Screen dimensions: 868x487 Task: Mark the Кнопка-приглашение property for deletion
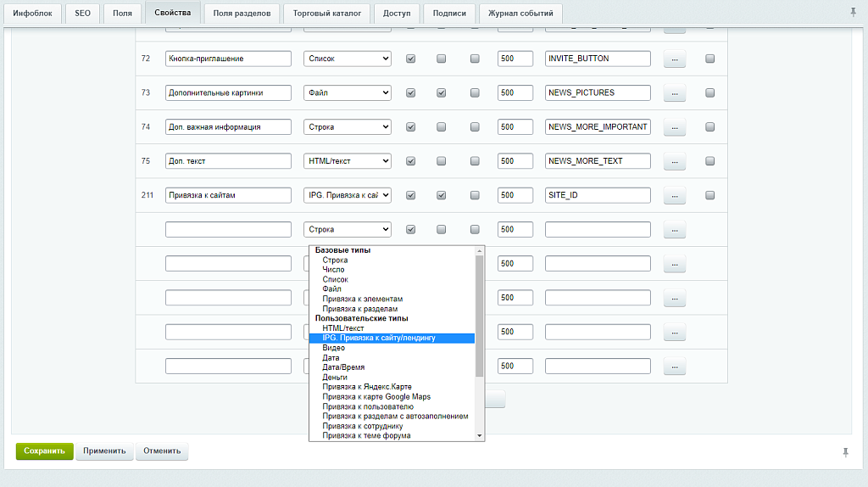pyautogui.click(x=710, y=59)
